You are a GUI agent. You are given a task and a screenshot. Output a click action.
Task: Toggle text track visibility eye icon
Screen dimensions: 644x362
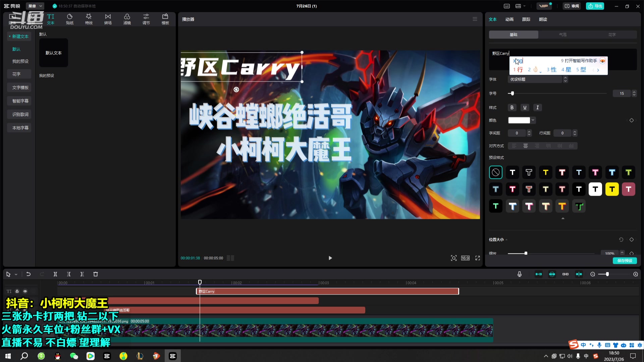25,291
